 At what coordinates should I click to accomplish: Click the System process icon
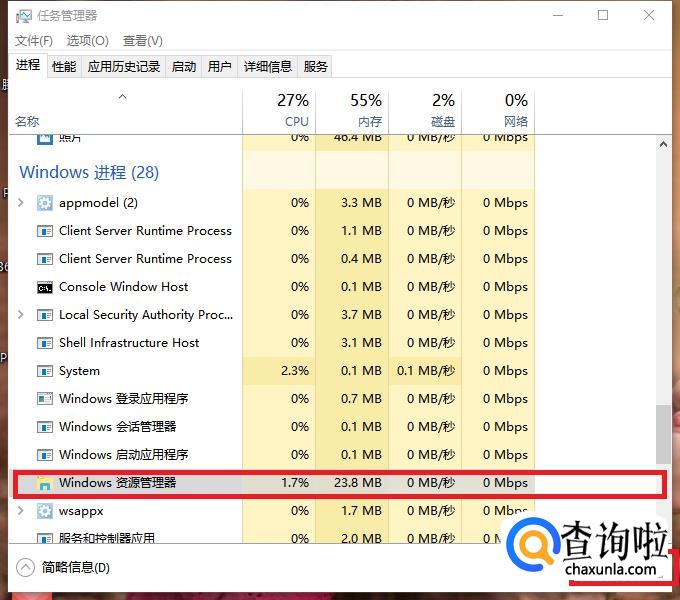(x=45, y=371)
